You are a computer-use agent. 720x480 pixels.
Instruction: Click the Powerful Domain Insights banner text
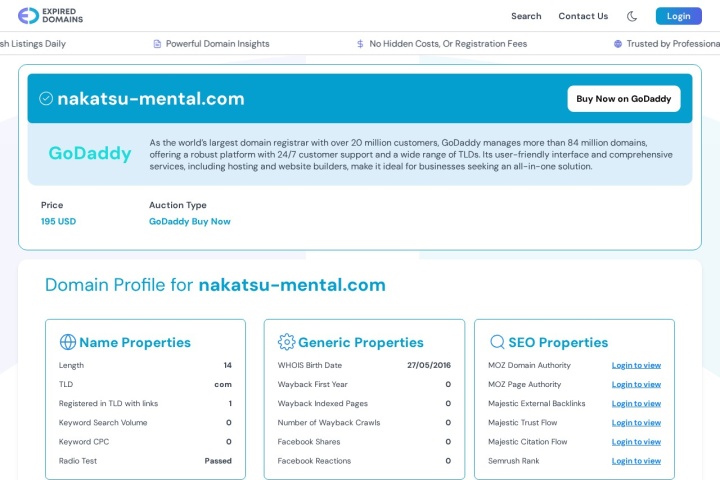(218, 44)
